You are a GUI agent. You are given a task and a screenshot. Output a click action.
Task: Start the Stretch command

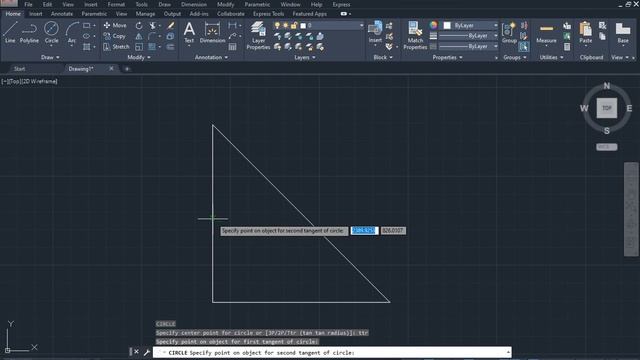116,47
